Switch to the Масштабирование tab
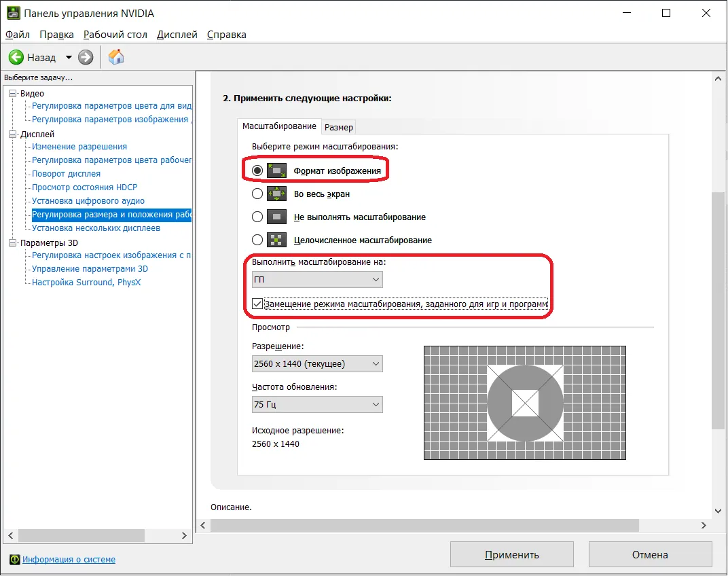Screen dimensions: 728x576 click(x=279, y=126)
